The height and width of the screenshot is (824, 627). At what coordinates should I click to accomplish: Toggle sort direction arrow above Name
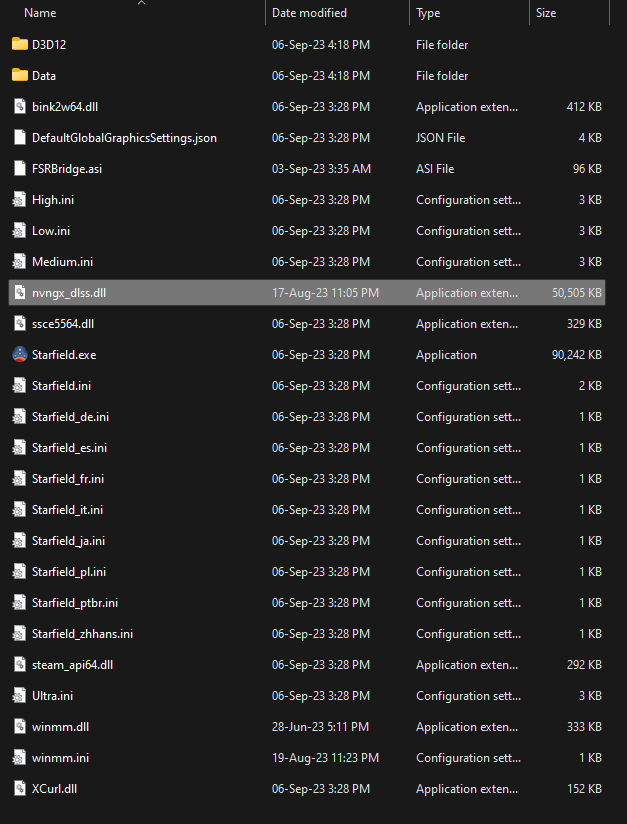click(141, 3)
